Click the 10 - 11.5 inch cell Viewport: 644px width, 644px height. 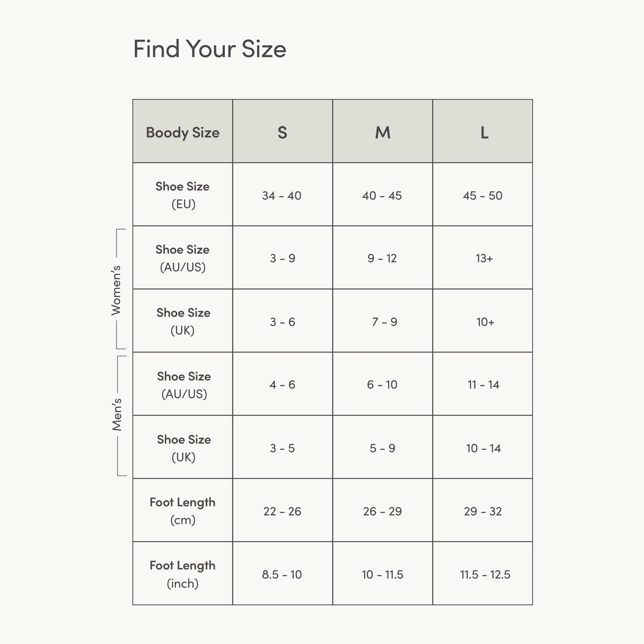tap(383, 574)
